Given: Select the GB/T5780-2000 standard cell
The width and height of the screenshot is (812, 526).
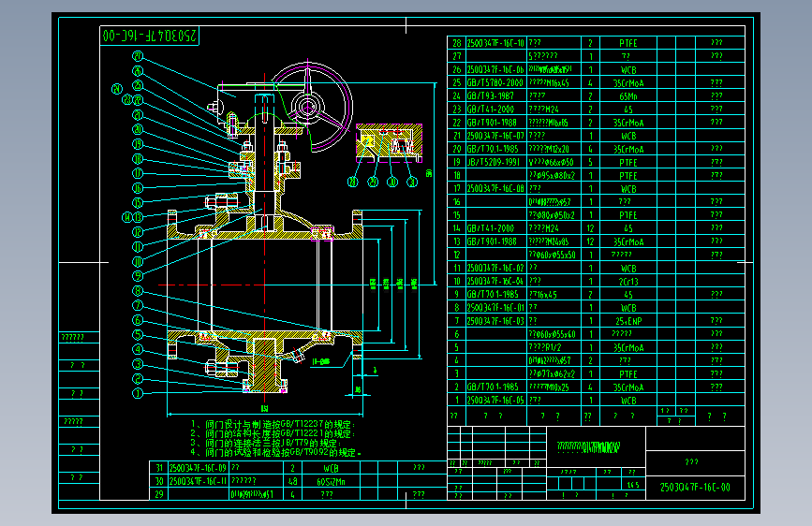Looking at the screenshot, I should click(x=496, y=83).
